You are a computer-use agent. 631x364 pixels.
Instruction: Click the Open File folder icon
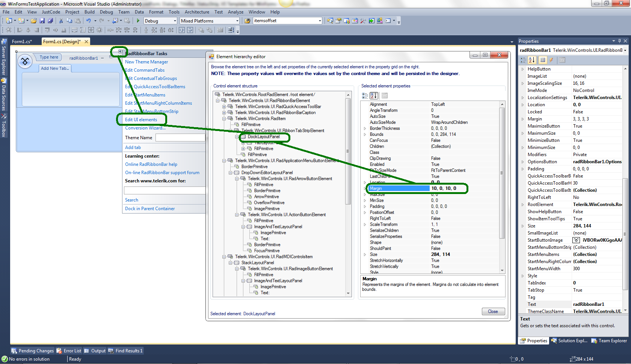tap(34, 21)
